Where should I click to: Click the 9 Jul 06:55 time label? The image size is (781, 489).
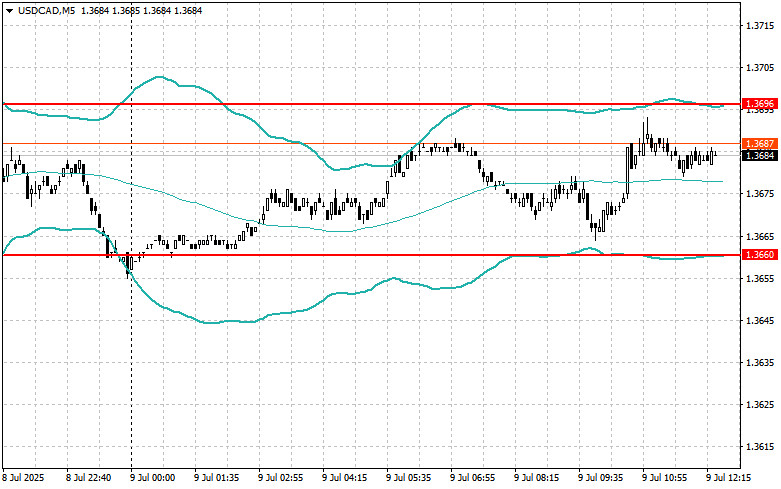coord(473,478)
